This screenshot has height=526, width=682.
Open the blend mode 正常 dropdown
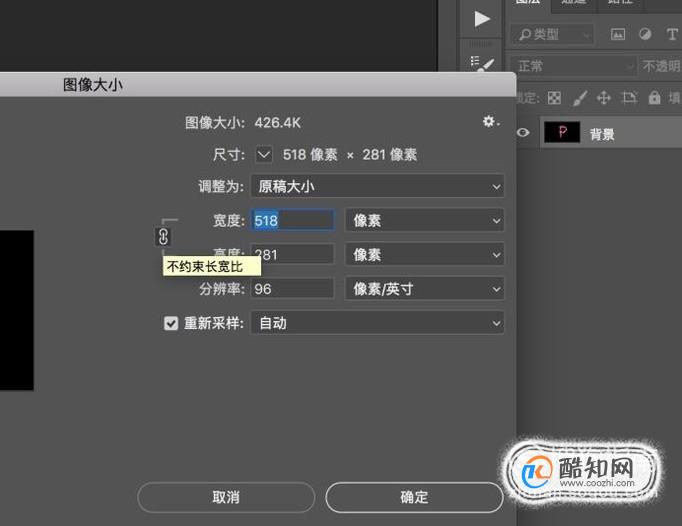[x=573, y=67]
